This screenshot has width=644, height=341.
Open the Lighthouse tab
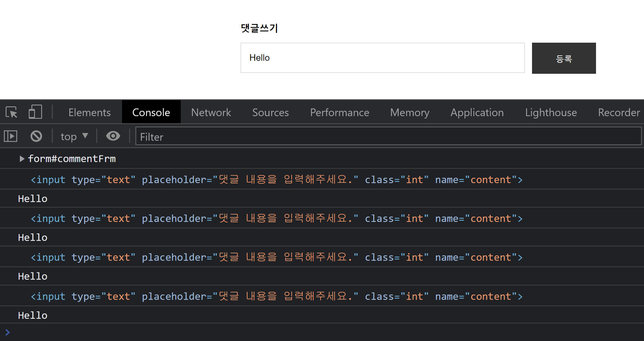coord(551,113)
